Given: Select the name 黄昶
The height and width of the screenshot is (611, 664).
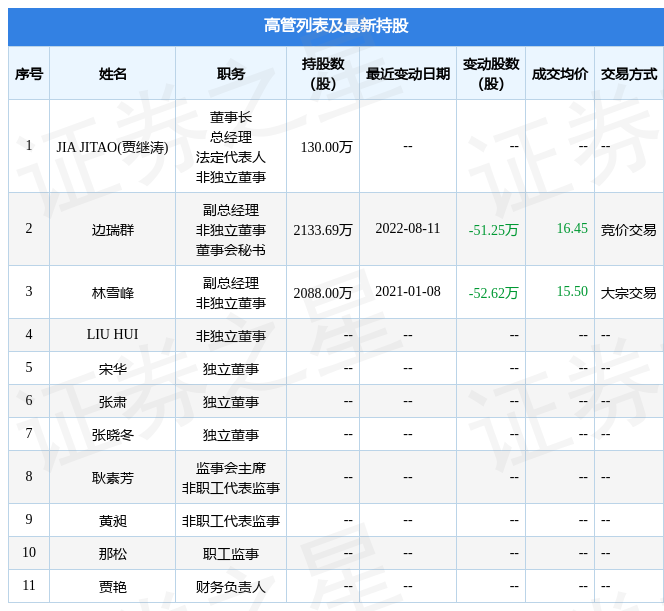Looking at the screenshot, I should pos(113,521).
